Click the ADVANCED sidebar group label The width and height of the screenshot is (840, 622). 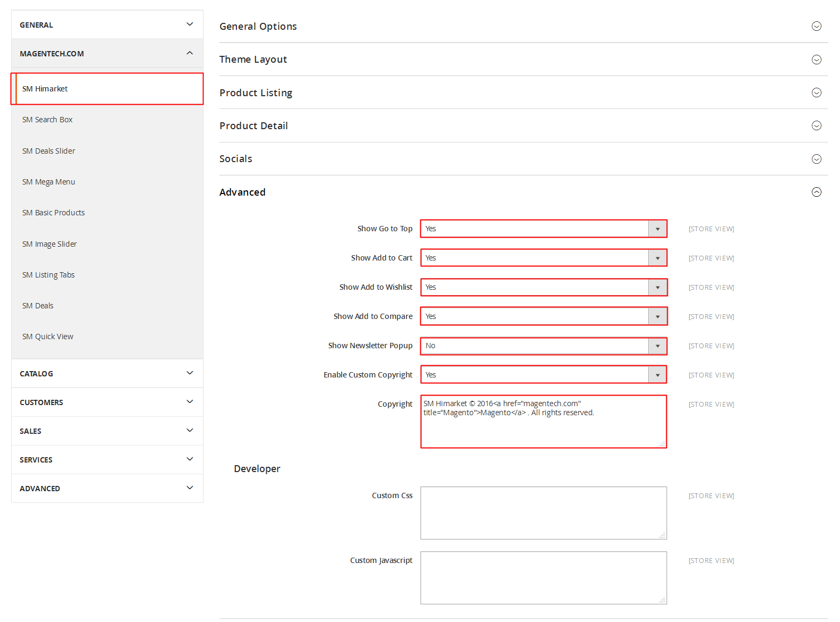click(39, 489)
